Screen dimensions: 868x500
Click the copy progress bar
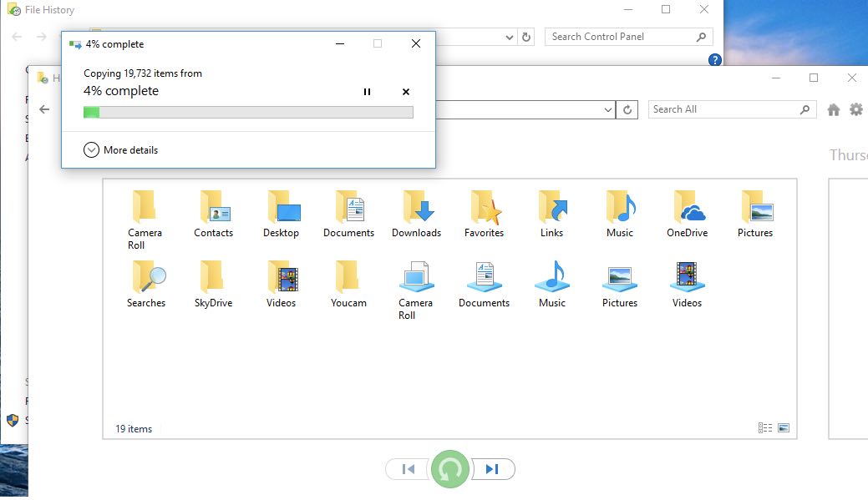pos(248,112)
